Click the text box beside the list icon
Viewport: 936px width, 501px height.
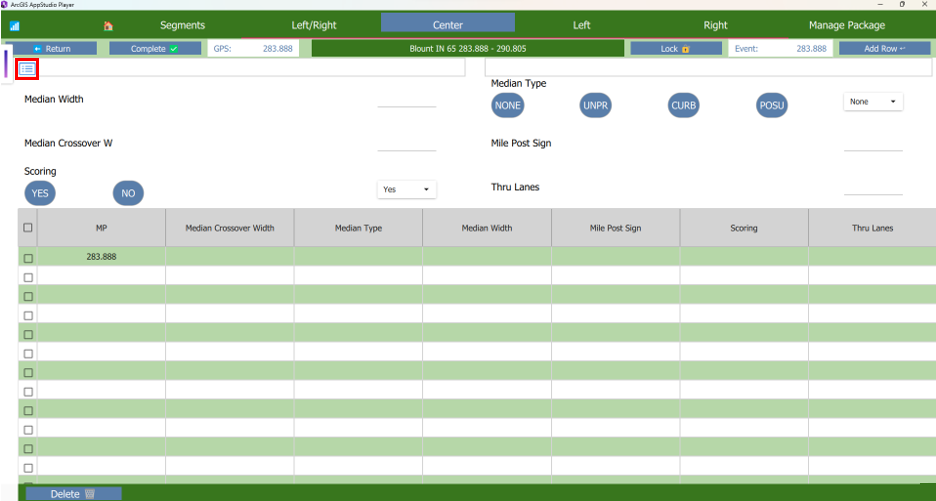[x=252, y=67]
